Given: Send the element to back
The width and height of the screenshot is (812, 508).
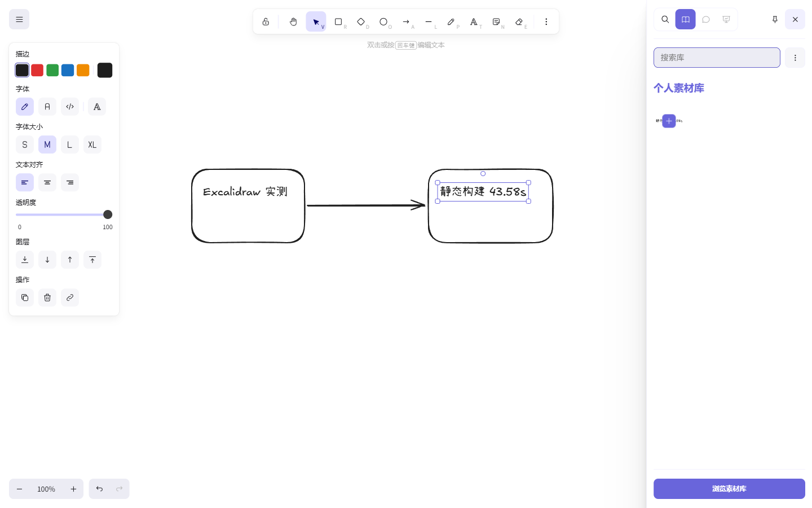Looking at the screenshot, I should (25, 260).
